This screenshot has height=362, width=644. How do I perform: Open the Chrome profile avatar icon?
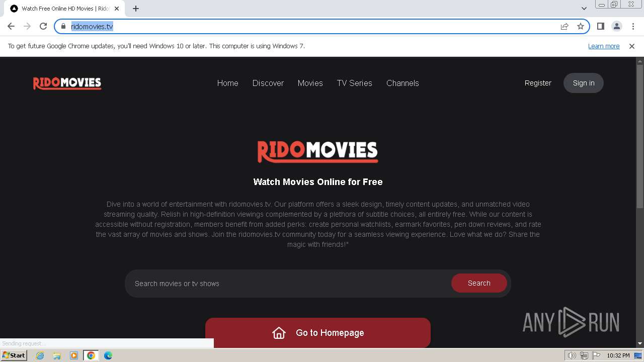click(x=617, y=26)
